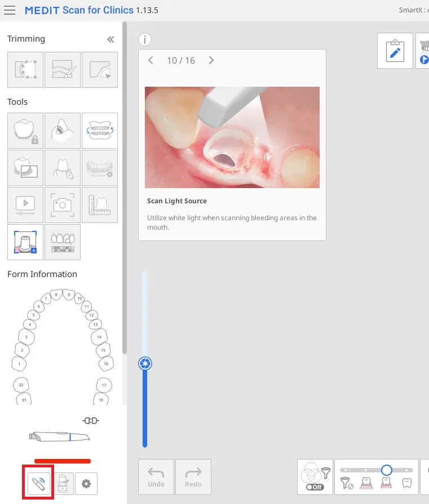Open the hamburger main menu

click(10, 11)
